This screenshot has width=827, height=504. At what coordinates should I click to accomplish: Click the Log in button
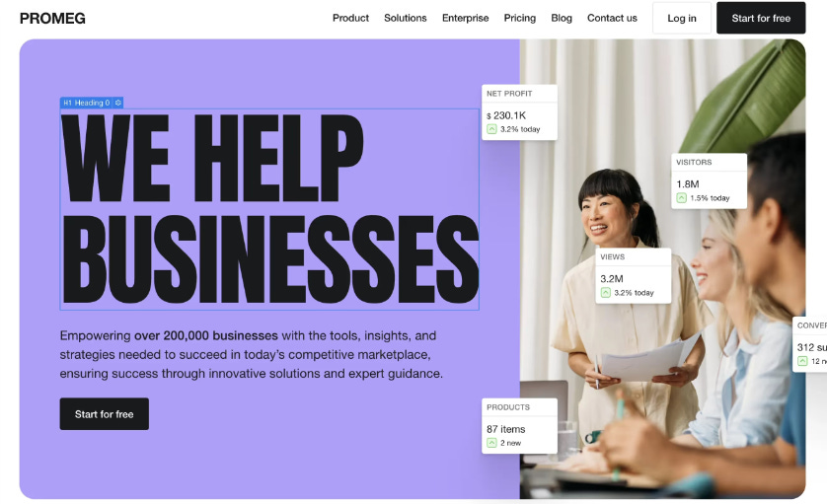(681, 18)
